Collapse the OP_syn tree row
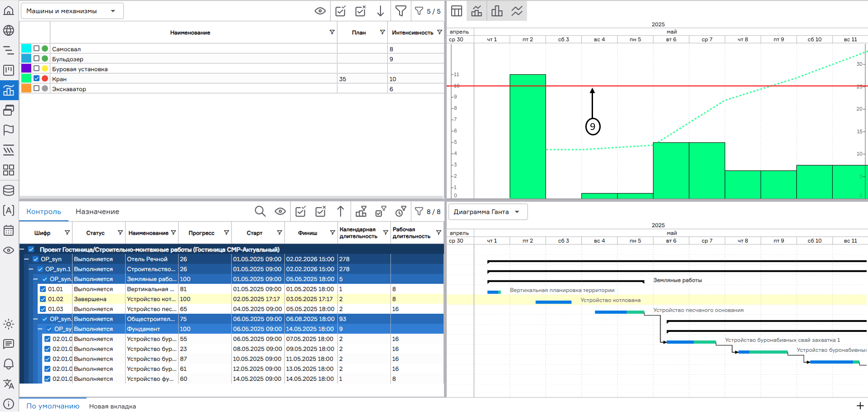 (26, 259)
